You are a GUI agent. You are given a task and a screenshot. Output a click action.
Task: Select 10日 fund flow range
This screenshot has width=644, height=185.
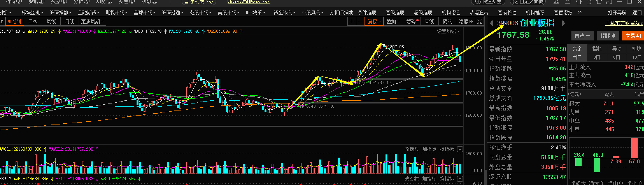click(636, 57)
